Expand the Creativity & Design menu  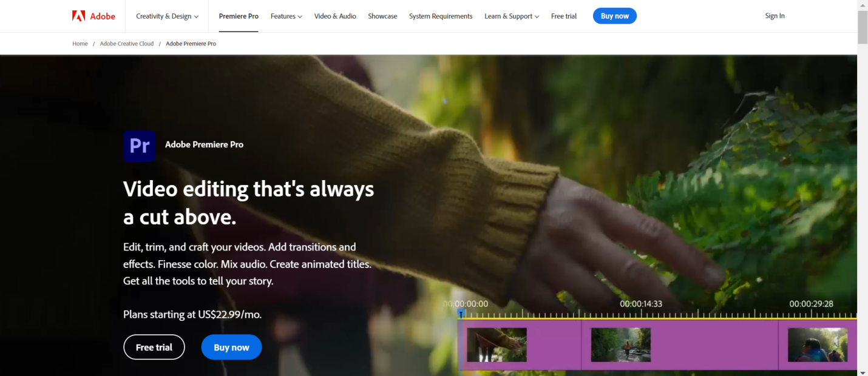(167, 16)
